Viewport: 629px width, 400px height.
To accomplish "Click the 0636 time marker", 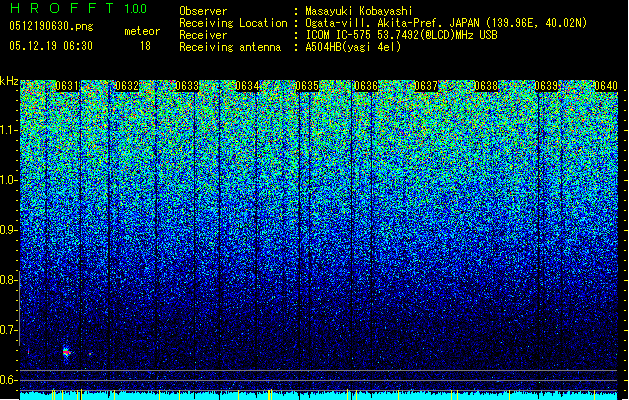I will click(366, 86).
